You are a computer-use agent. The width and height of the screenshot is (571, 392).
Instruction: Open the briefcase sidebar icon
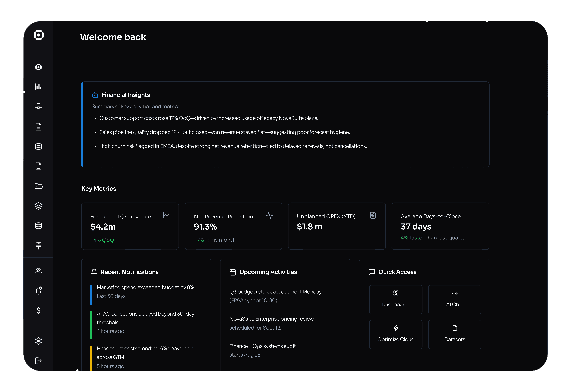[38, 107]
